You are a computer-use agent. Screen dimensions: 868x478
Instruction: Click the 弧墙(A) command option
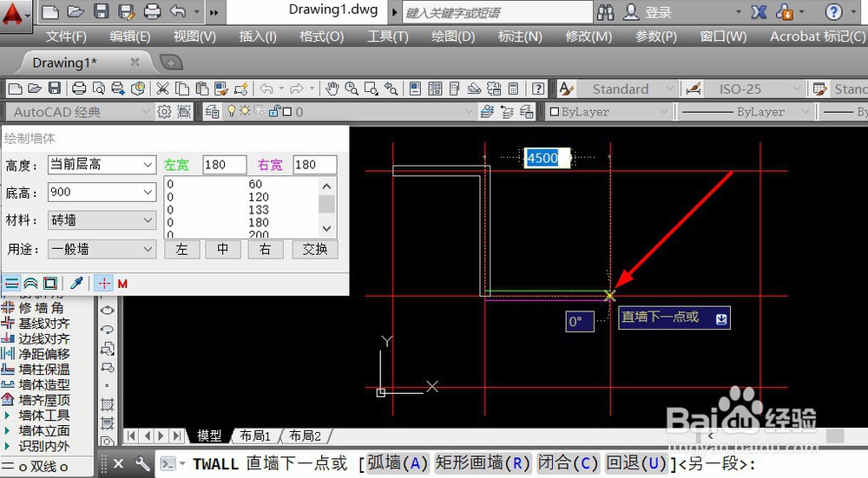398,462
